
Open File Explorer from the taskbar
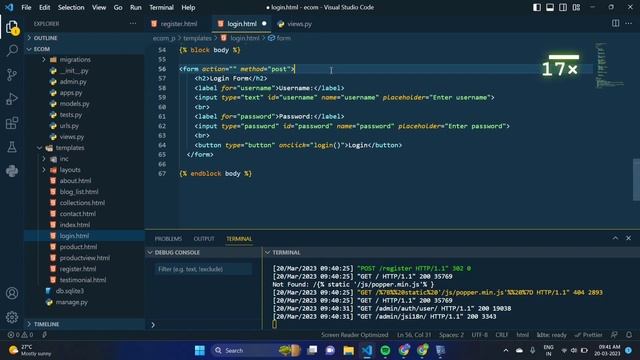349,350
